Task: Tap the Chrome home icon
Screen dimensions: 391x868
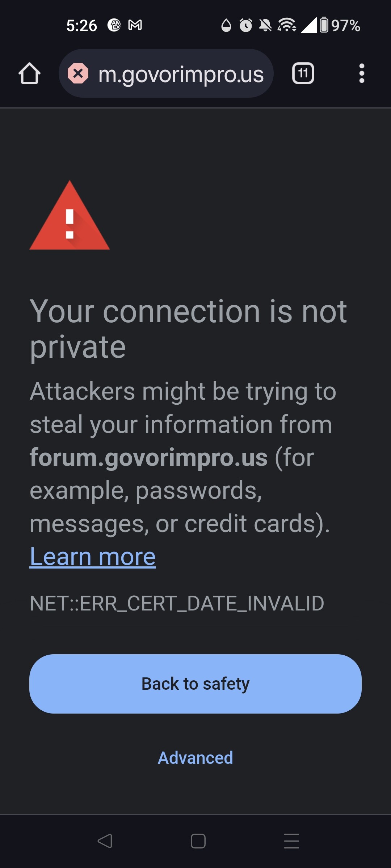Action: tap(29, 73)
